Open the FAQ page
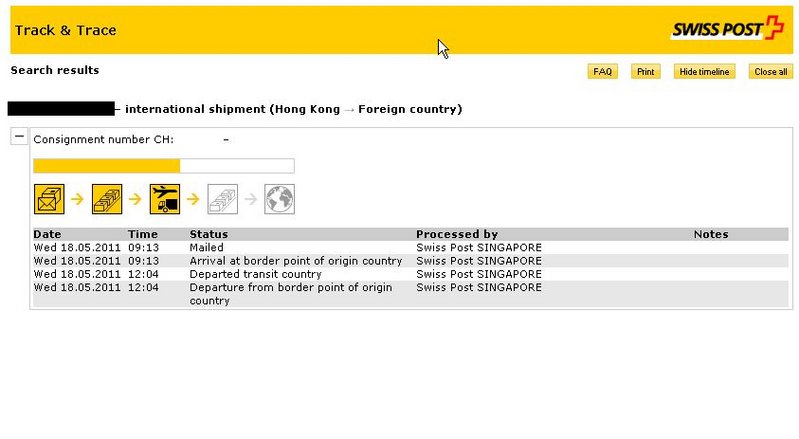799x439 pixels. click(x=602, y=72)
